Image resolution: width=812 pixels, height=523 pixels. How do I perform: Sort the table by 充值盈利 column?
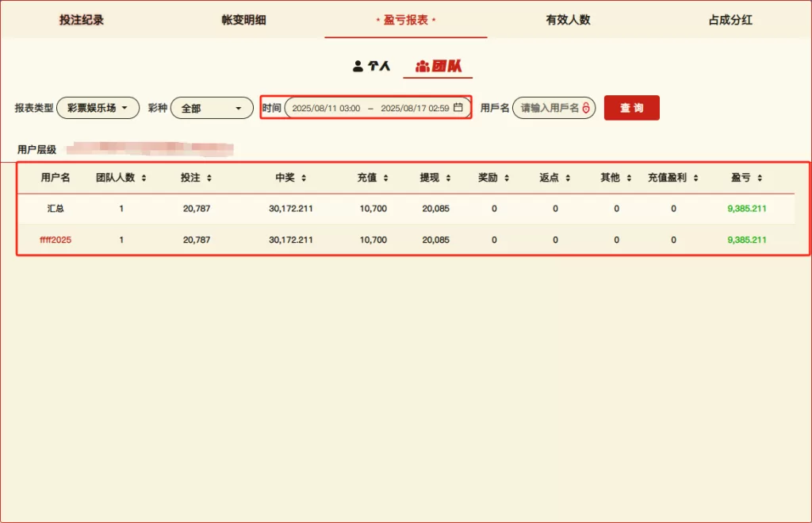coord(696,178)
